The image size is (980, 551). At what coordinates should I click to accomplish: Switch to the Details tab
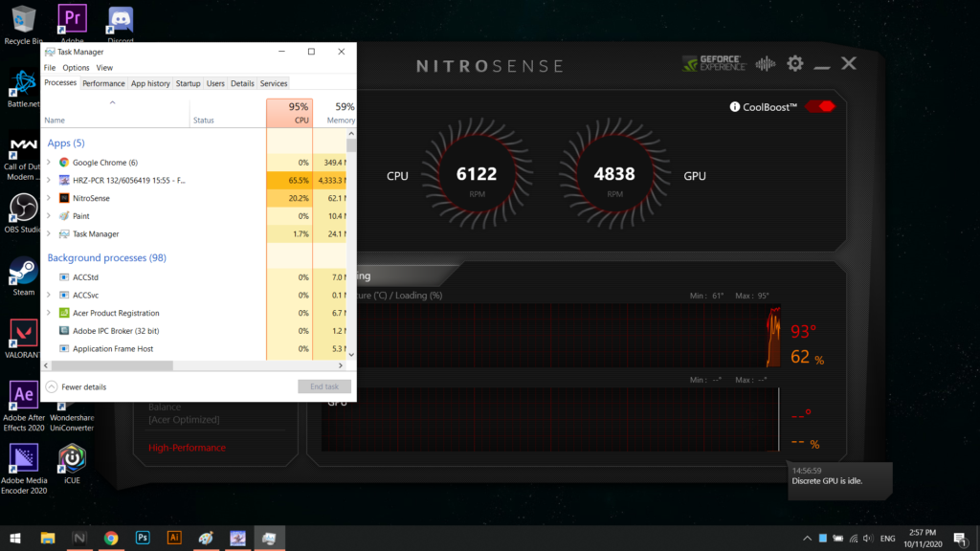[242, 84]
